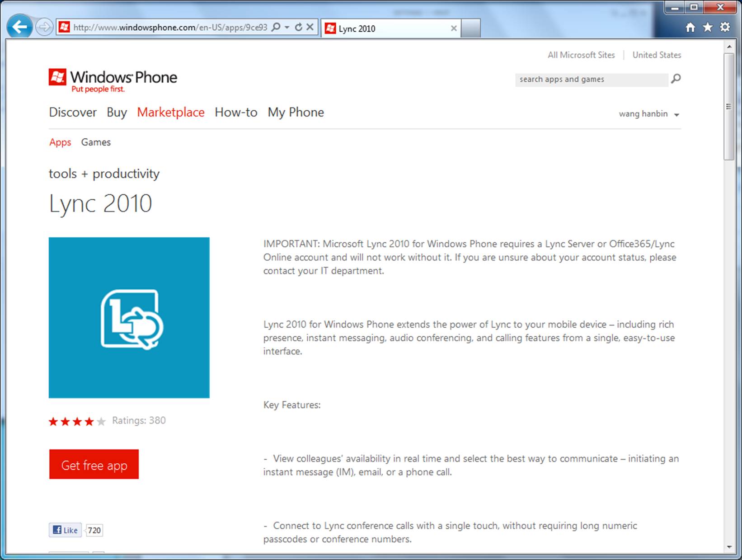Select the Apps sub-tab
Screen dimensions: 742x560
pos(60,142)
